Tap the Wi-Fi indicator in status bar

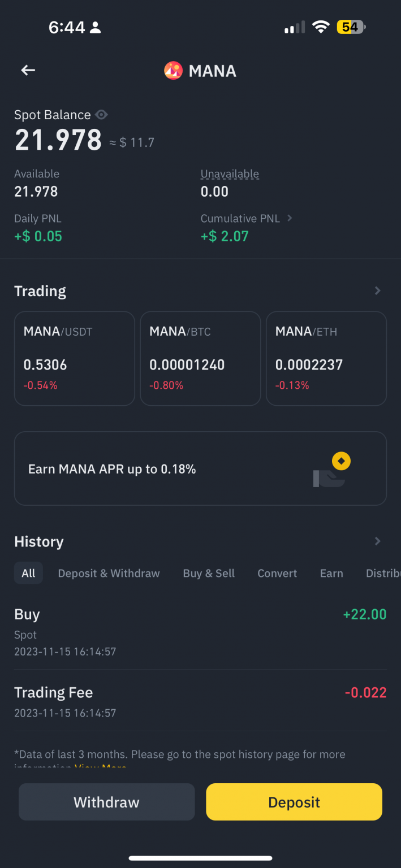[x=321, y=27]
